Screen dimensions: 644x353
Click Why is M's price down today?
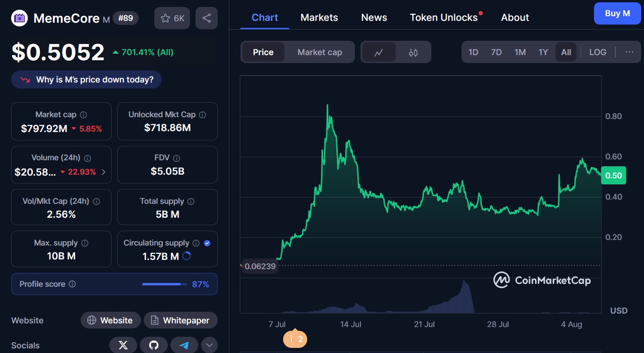coord(86,80)
